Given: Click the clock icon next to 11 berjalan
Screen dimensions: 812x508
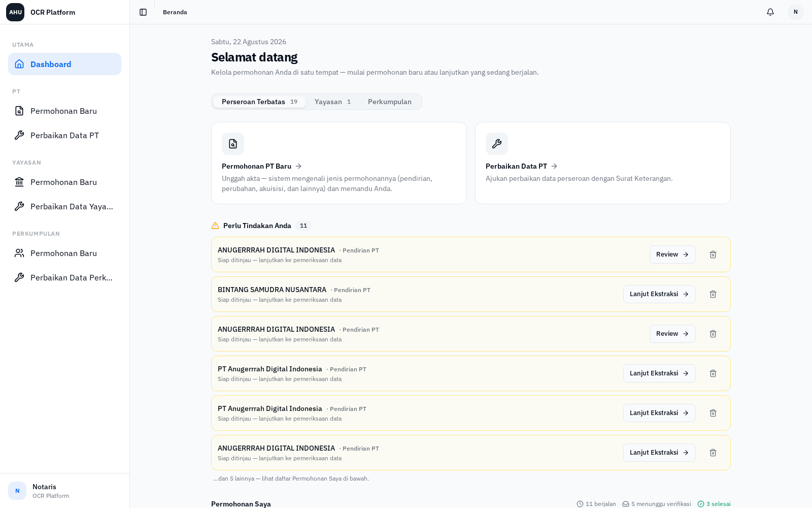Looking at the screenshot, I should coord(580,504).
